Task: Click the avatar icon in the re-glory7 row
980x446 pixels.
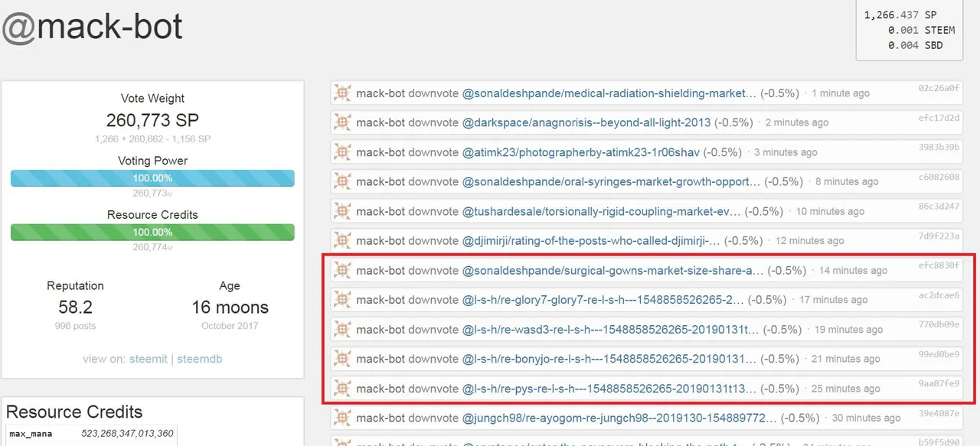Action: [342, 300]
